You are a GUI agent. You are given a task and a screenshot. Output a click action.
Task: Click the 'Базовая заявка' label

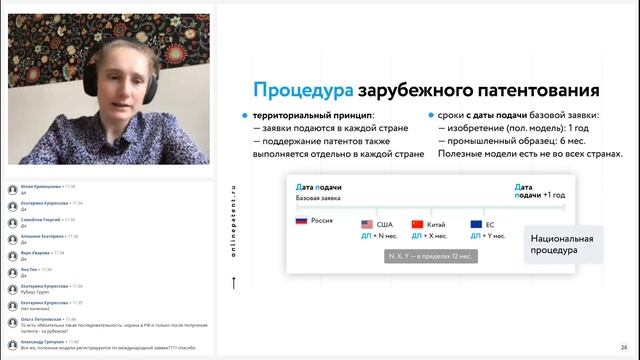318,198
